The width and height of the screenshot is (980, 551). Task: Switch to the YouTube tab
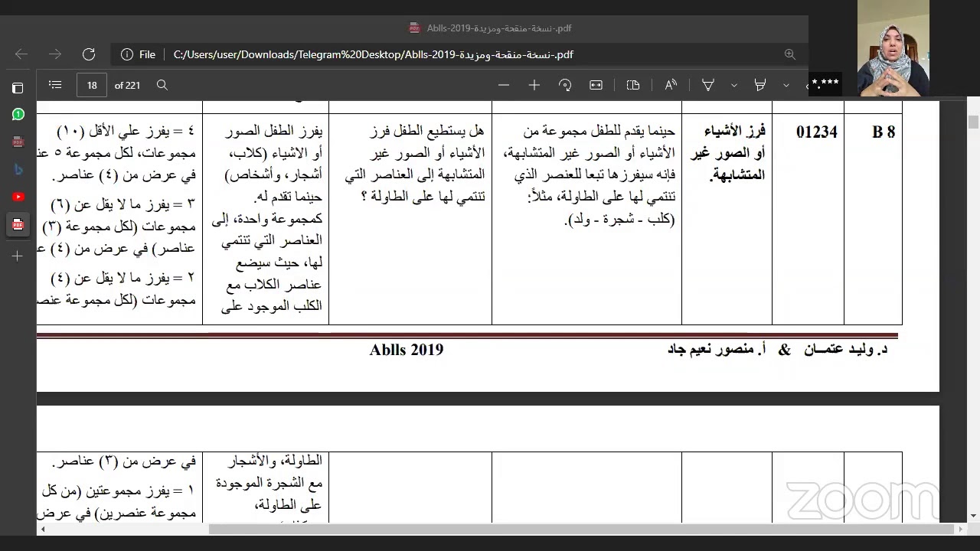[18, 197]
